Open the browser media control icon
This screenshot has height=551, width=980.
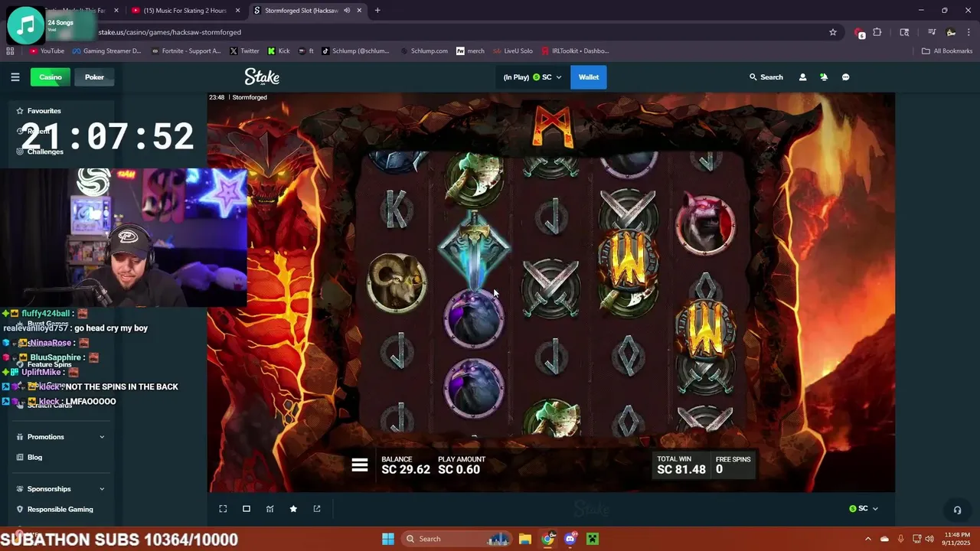point(932,32)
